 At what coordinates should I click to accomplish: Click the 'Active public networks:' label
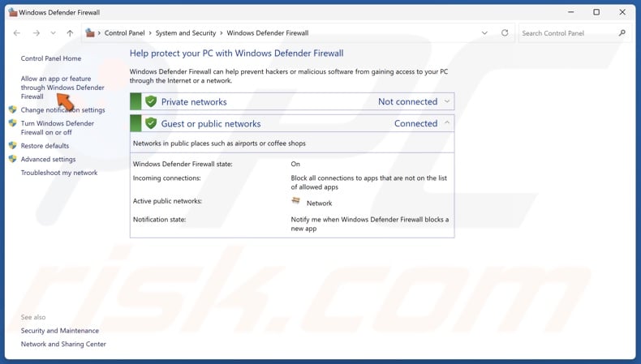167,201
